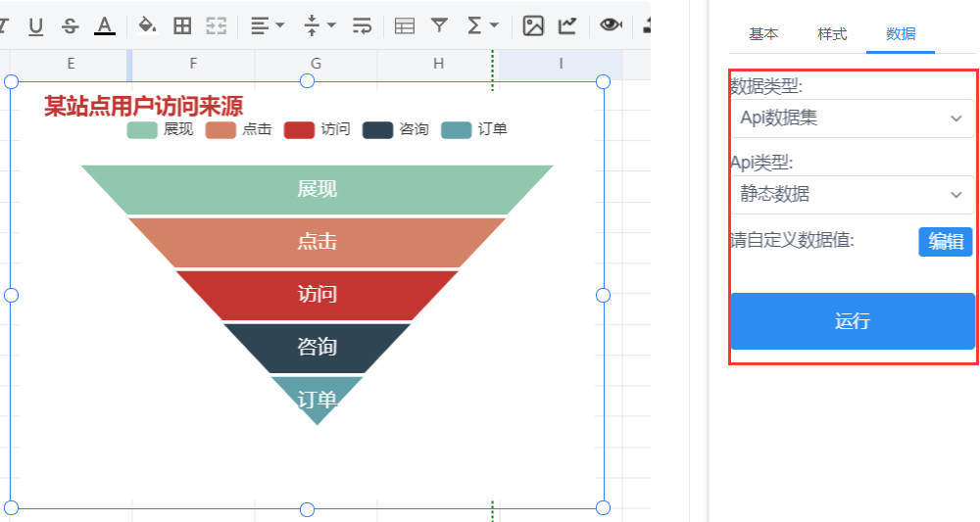980x522 pixels.
Task: Open the 数据类型 Api数据集 dropdown
Action: (x=853, y=118)
